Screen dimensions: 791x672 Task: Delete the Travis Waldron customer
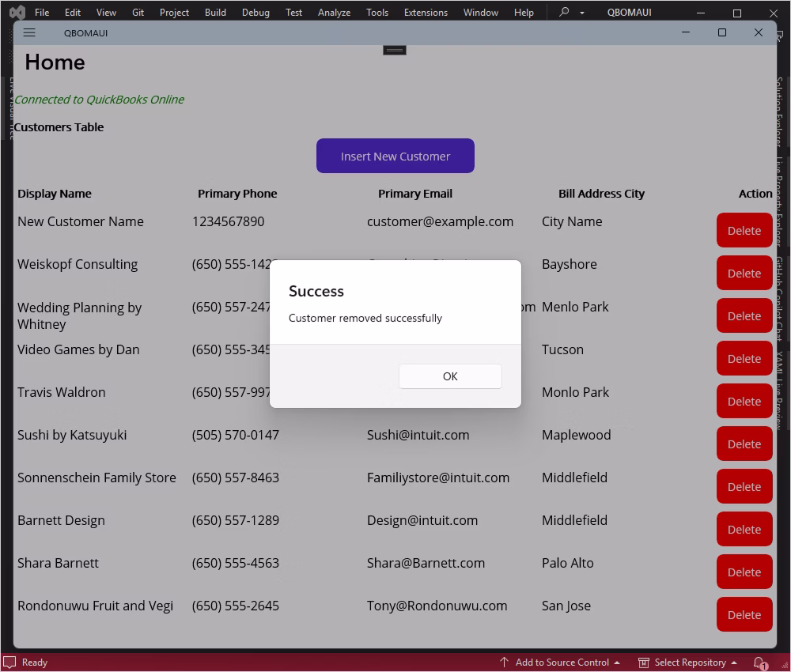coord(744,402)
